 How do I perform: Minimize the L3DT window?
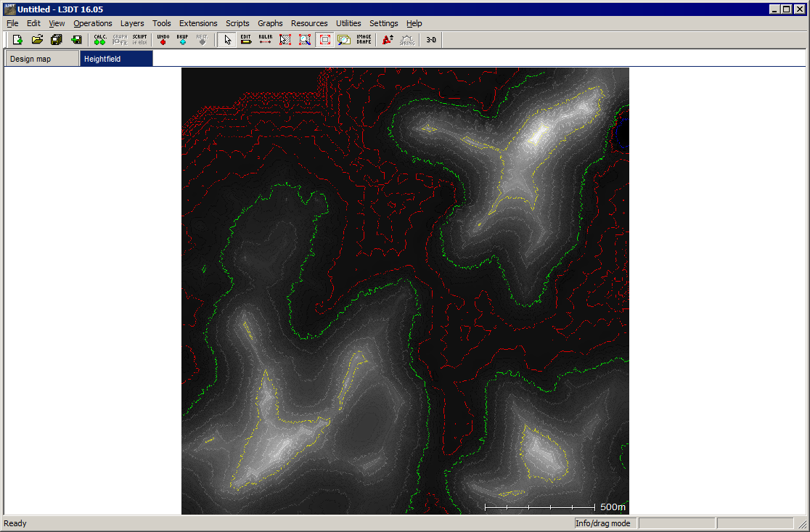pos(774,9)
